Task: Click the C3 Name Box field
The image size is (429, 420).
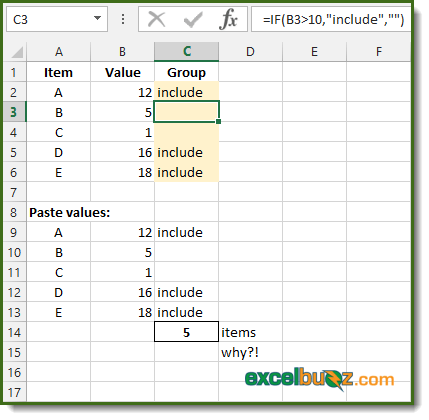Action: point(57,19)
